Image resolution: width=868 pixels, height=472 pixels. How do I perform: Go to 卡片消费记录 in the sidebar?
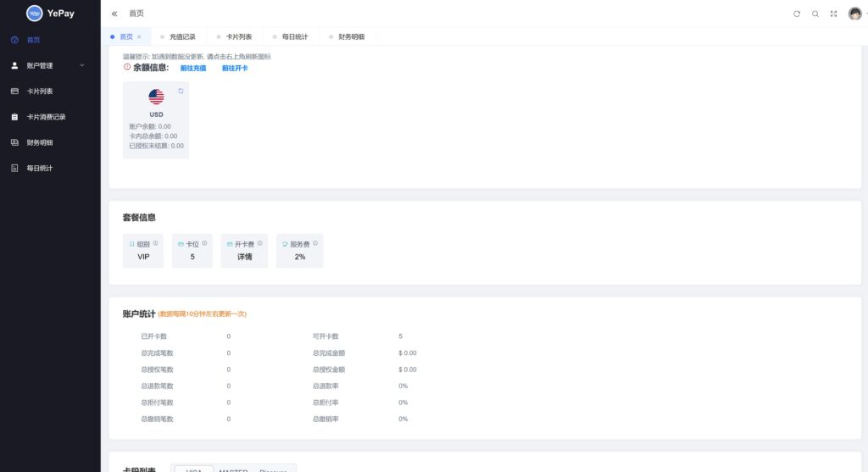tap(46, 117)
